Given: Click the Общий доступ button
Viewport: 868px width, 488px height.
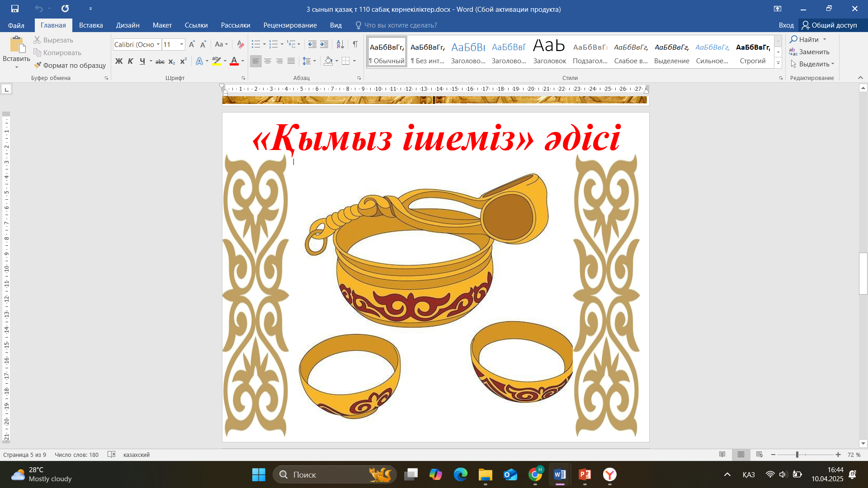Looking at the screenshot, I should (830, 25).
